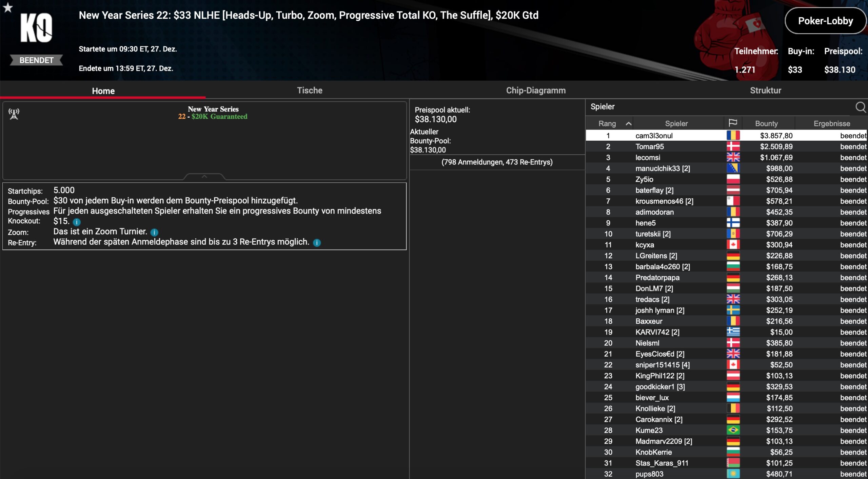Sort by Ergebnisse column header

[x=831, y=124]
